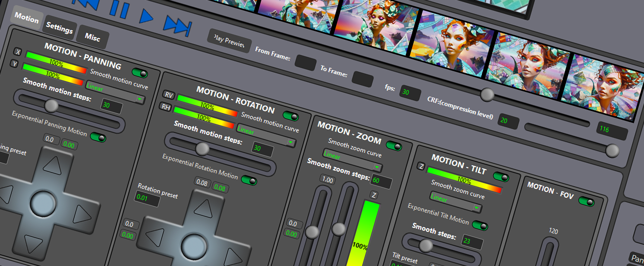644x266 pixels.
Task: Click the skip-to-end forward icon
Action: 177,24
